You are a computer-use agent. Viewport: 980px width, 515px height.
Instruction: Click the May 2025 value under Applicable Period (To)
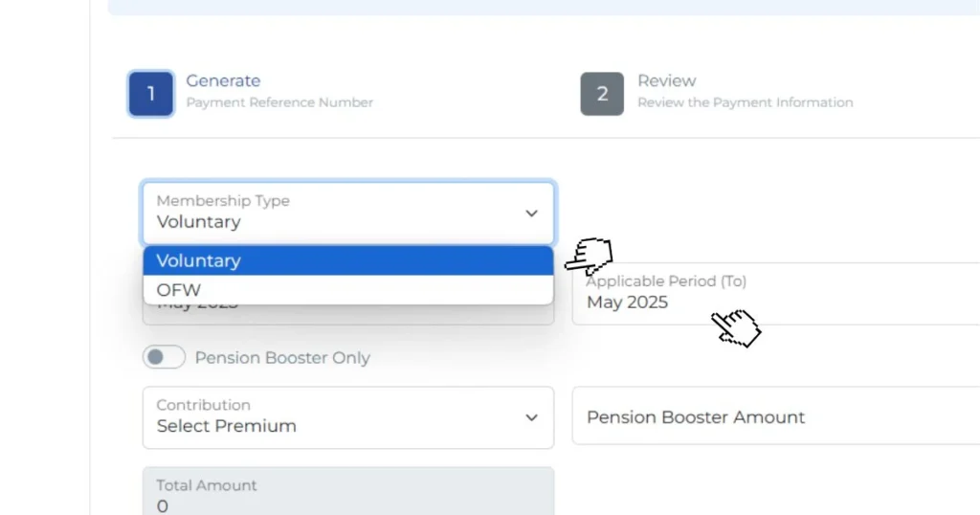tap(627, 302)
